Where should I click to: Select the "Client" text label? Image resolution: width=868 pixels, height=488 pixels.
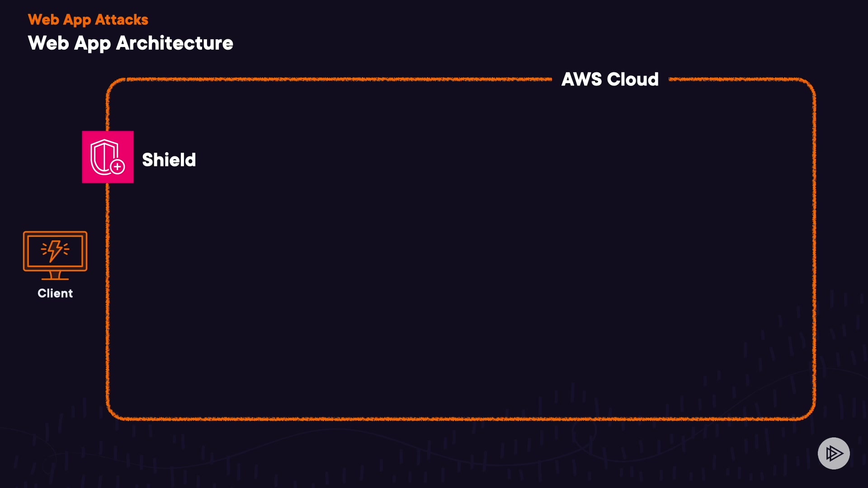[x=55, y=293]
